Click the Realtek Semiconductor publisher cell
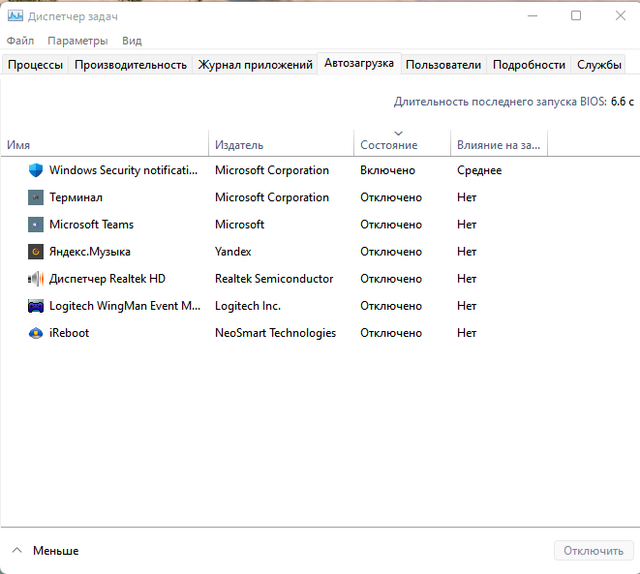 (274, 278)
